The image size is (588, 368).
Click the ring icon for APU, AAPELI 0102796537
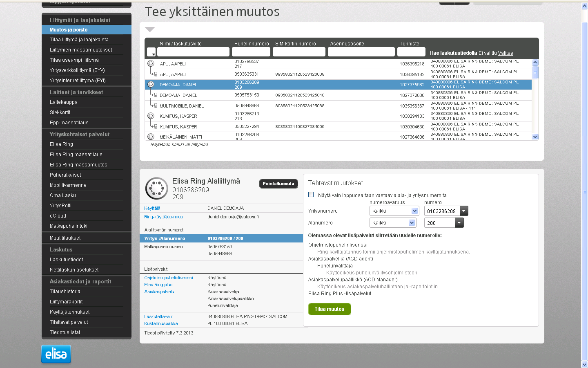151,63
